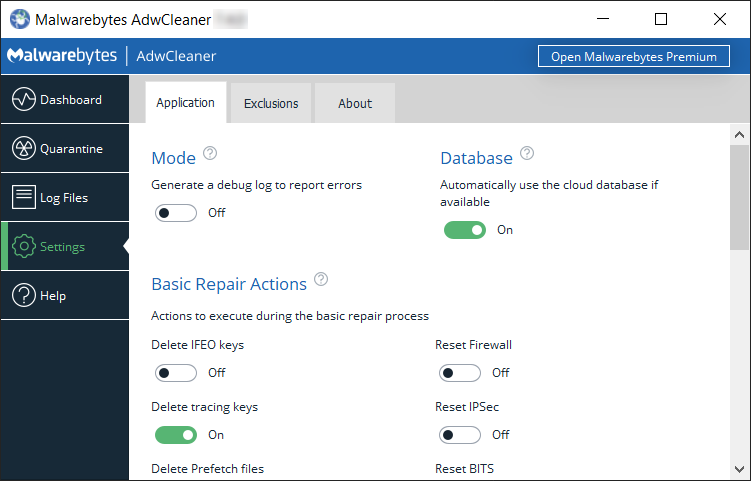
Task: Click the scrollbar up arrow
Action: (x=740, y=134)
